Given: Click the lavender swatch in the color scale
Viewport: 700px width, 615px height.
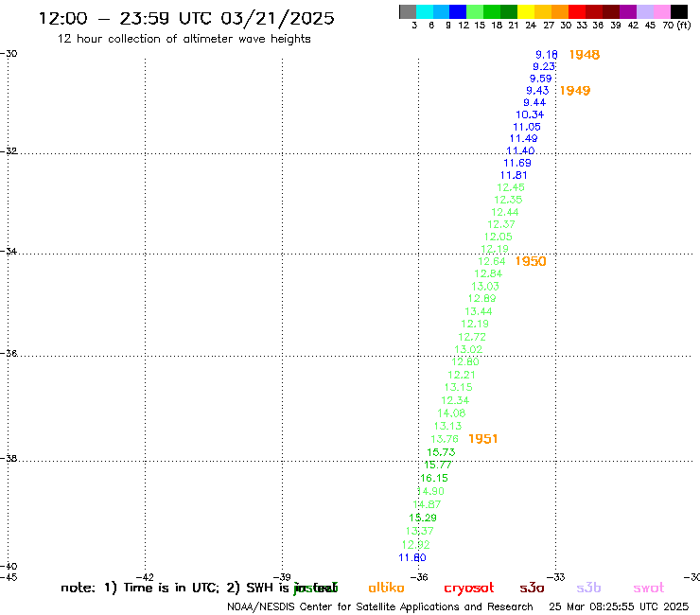Looking at the screenshot, I should [645, 12].
